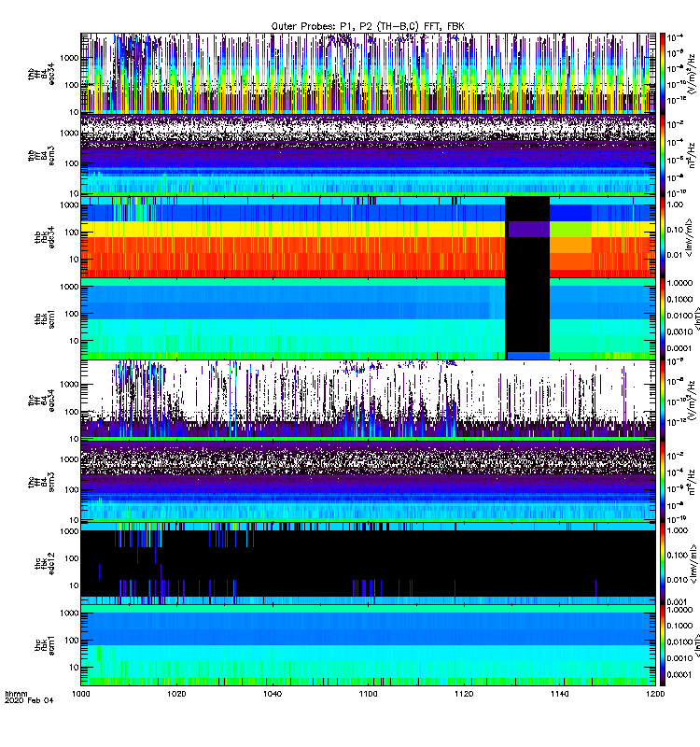
Task: Click the "thc fbk edc12" y-axis title
Action: pos(44,564)
